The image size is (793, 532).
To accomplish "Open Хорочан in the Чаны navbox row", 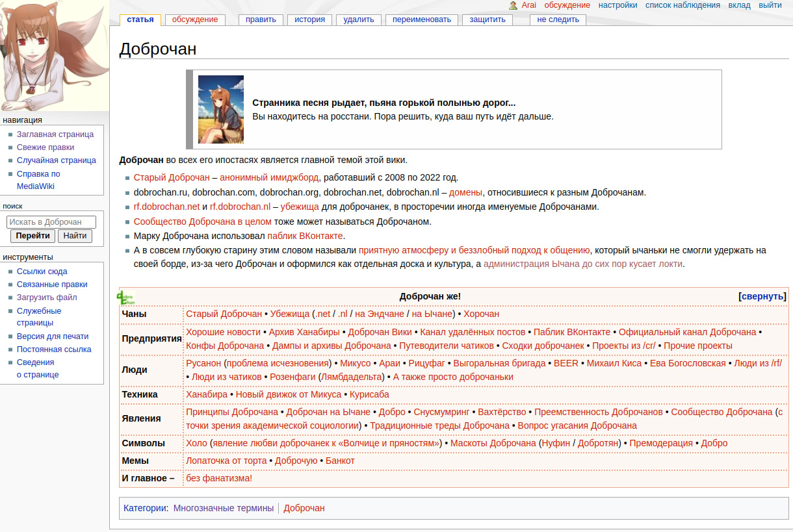I will point(481,314).
